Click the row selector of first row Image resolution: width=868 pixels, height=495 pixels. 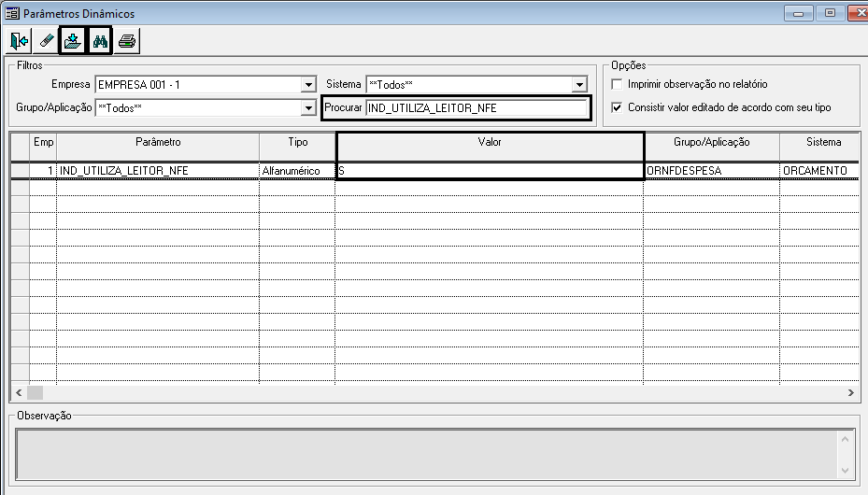[21, 170]
